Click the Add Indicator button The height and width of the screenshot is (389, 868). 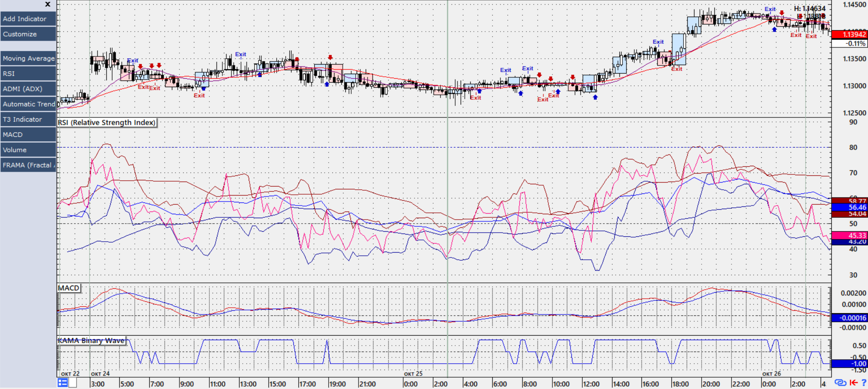28,19
